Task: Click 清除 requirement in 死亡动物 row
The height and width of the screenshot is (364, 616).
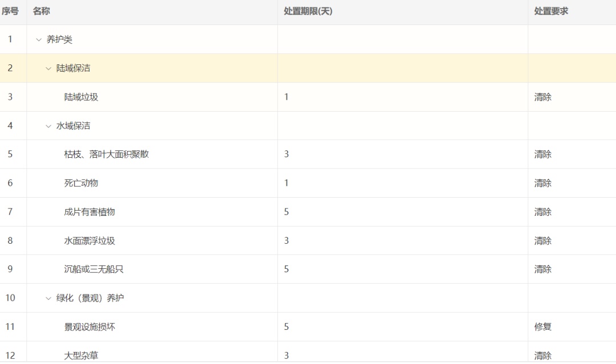Action: [x=542, y=183]
